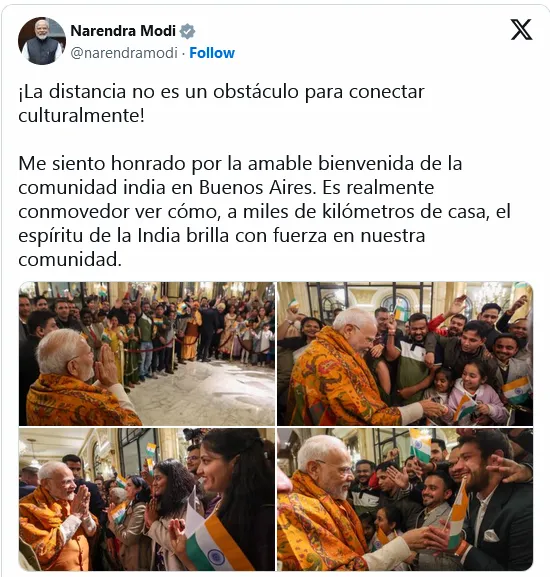The image size is (550, 577).
Task: Click the blue verified badge icon
Action: tap(187, 31)
